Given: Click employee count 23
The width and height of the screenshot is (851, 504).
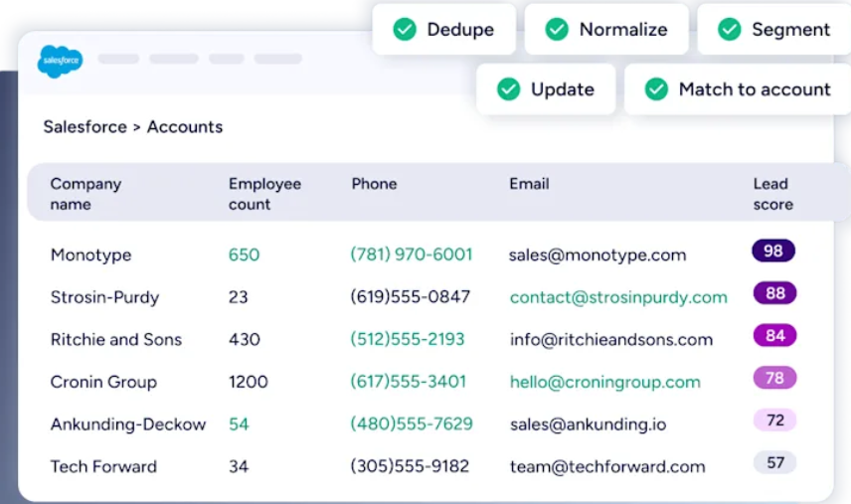Looking at the screenshot, I should click(x=239, y=297).
